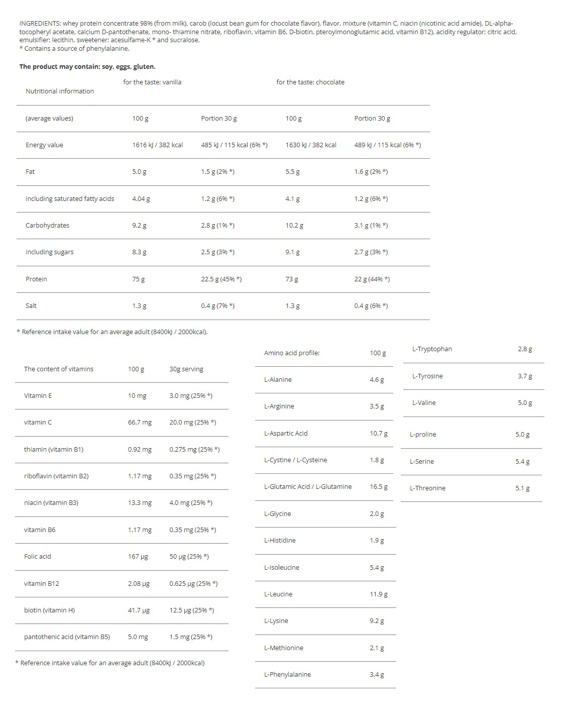Click the 'for the taste: vanilla' header
This screenshot has width=562, height=728.
coord(152,82)
